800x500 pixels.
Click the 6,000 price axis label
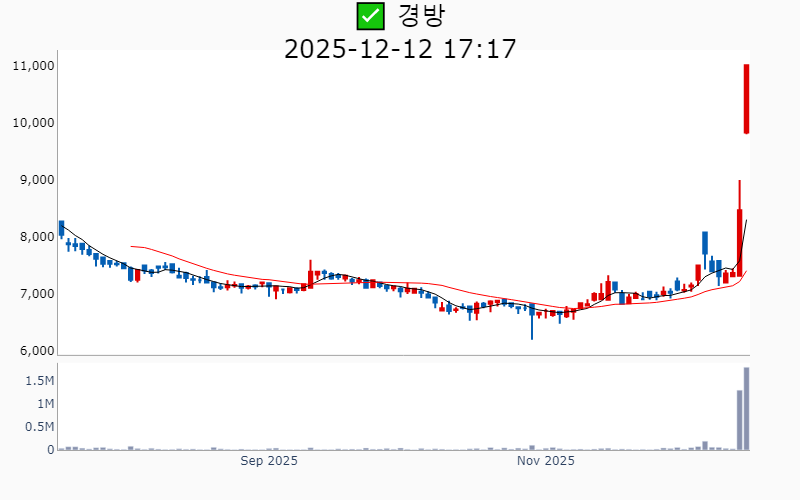[35, 351]
